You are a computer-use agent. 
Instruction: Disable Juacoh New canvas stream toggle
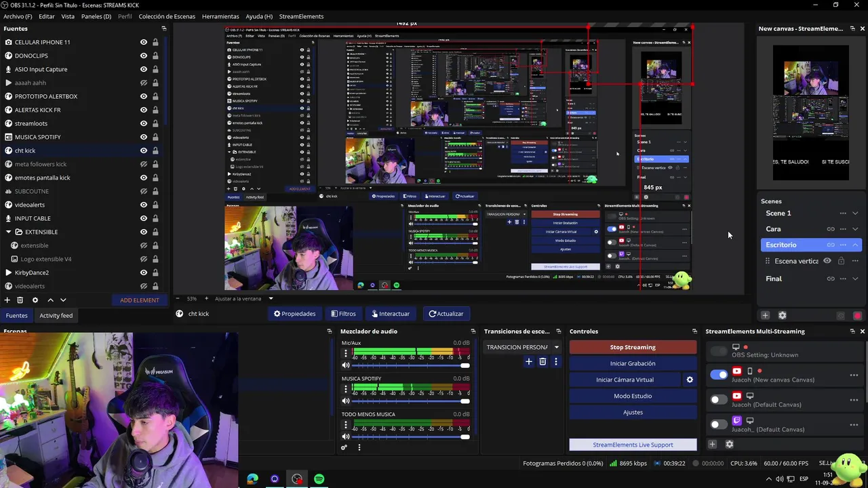pos(718,374)
